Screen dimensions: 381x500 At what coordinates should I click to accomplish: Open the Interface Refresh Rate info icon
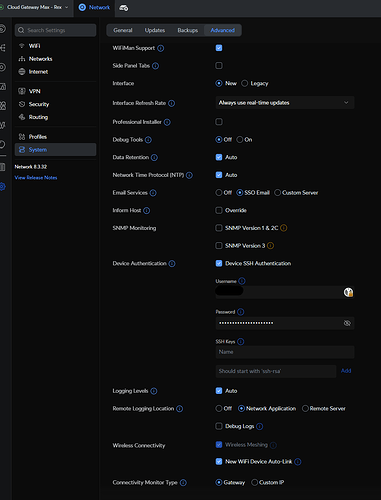tap(171, 103)
